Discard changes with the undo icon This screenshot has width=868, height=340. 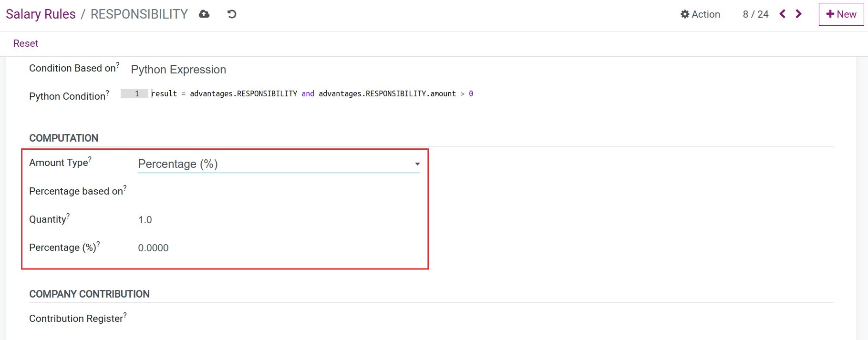point(232,14)
